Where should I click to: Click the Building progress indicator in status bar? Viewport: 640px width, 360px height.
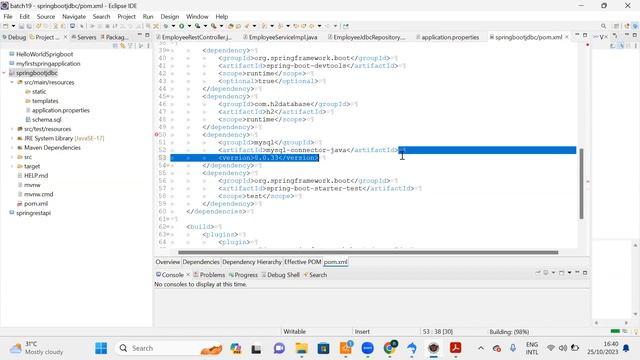509,331
